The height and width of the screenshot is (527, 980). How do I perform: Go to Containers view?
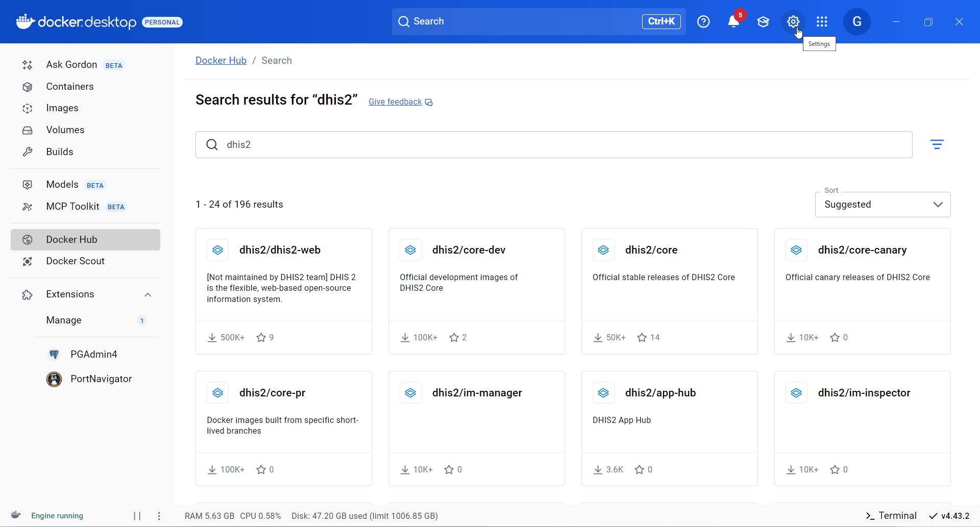pyautogui.click(x=85, y=87)
